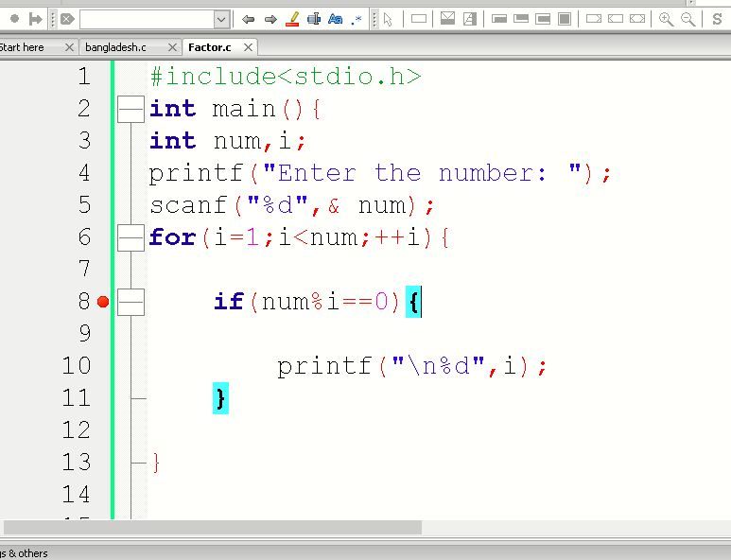The width and height of the screenshot is (731, 560).
Task: Select the loop block open on left
Action: tap(543, 19)
